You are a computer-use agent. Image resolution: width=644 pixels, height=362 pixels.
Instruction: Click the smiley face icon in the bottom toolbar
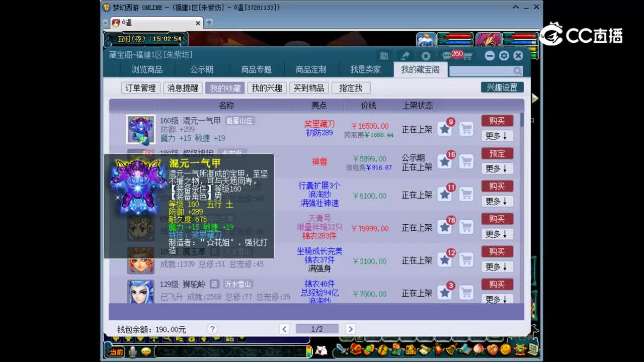(506, 349)
